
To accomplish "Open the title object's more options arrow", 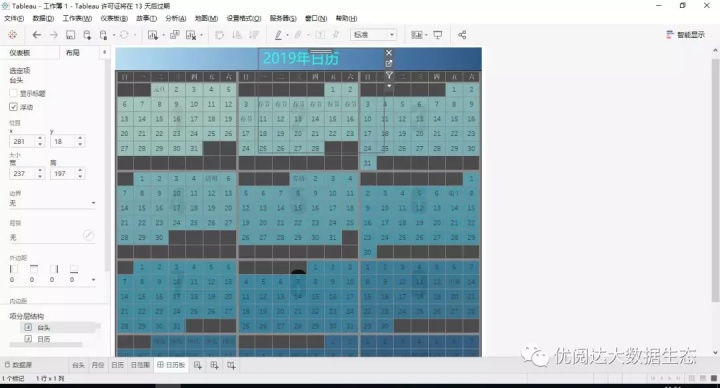I will 389,86.
